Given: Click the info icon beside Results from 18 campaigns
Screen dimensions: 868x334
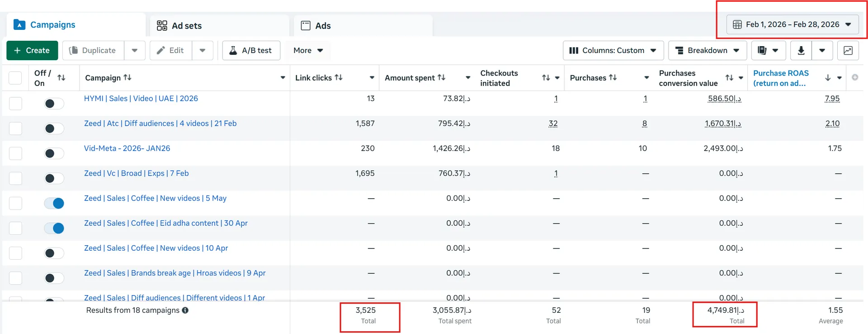Looking at the screenshot, I should [185, 310].
